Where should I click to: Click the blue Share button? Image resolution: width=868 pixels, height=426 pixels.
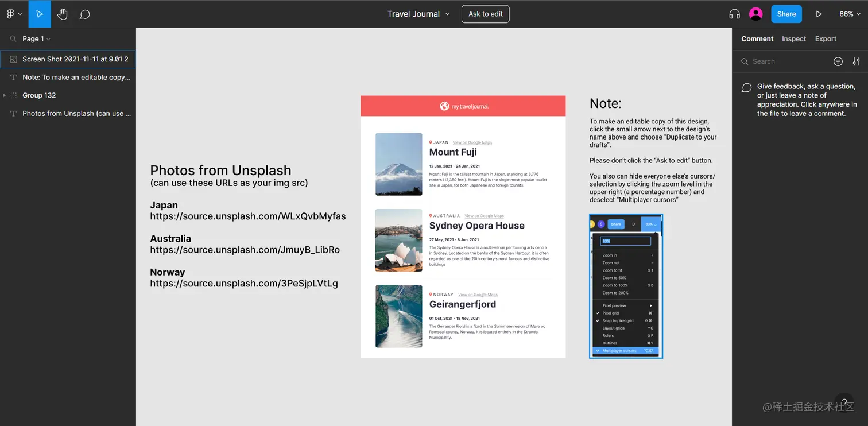(786, 14)
